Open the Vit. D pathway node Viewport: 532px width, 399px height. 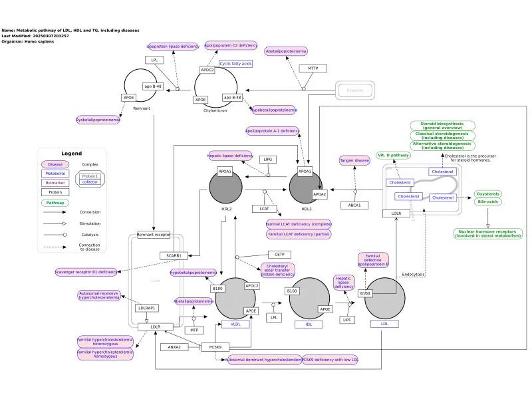[x=394, y=155]
